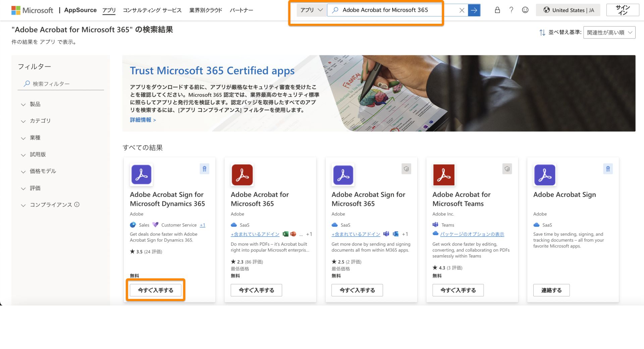The height and width of the screenshot is (349, 644).
Task: Clear the search text with X icon
Action: tap(462, 10)
